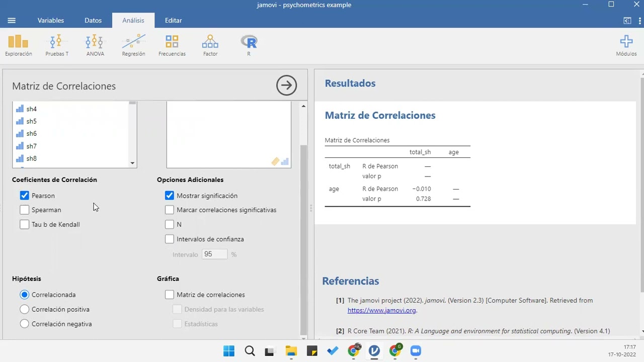This screenshot has height=362, width=644.
Task: Select Correlación negativa hypothesis
Action: pos(25,324)
